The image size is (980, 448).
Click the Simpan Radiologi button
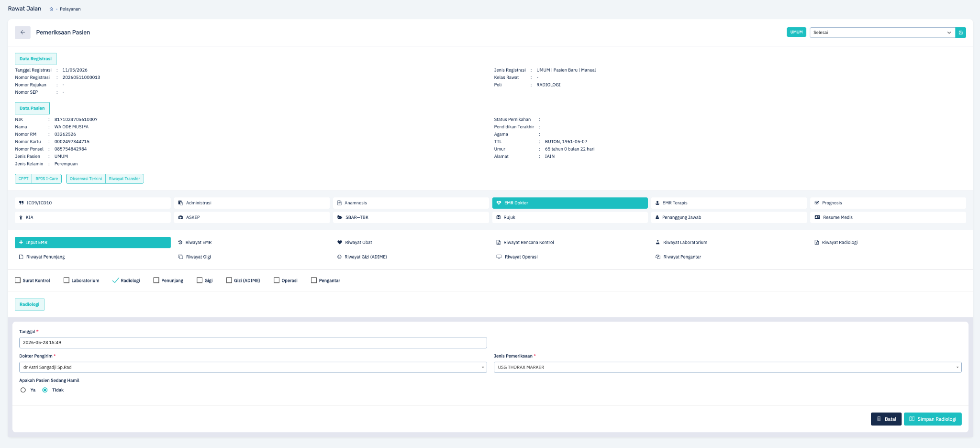click(x=933, y=419)
